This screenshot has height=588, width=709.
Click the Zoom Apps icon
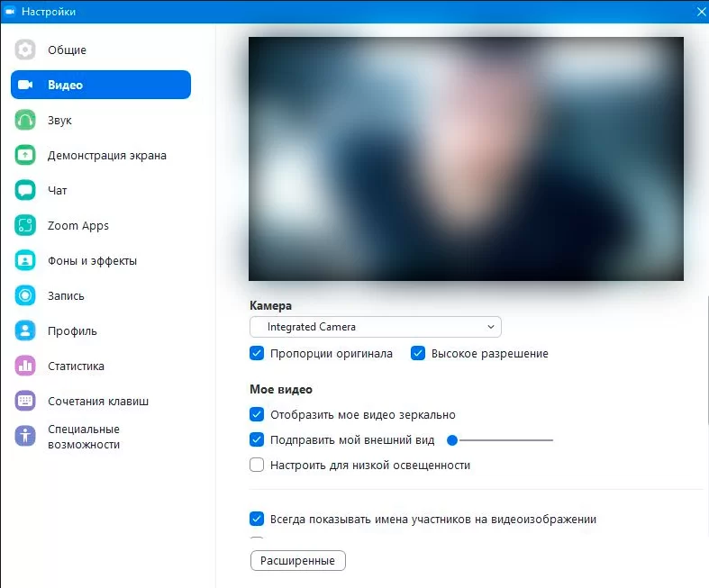point(25,225)
